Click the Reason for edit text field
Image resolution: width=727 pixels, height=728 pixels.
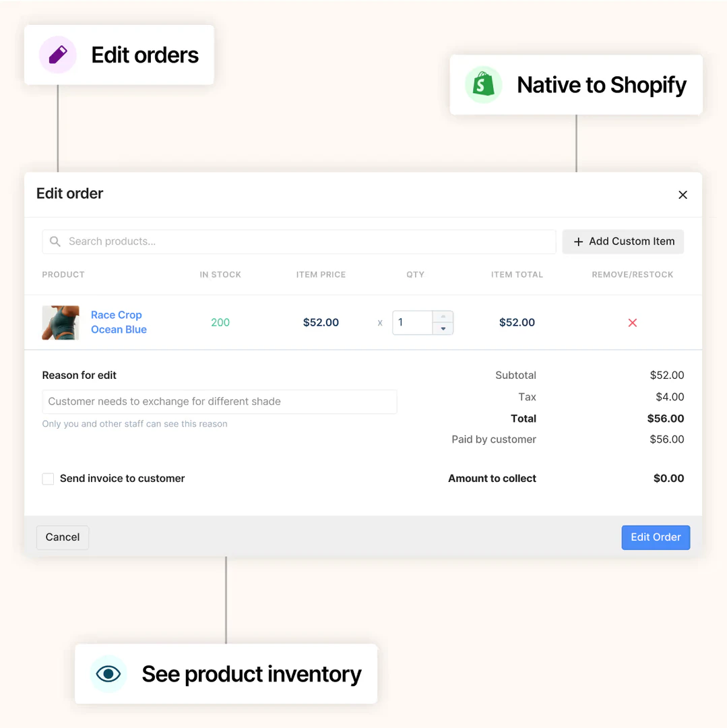pos(220,402)
